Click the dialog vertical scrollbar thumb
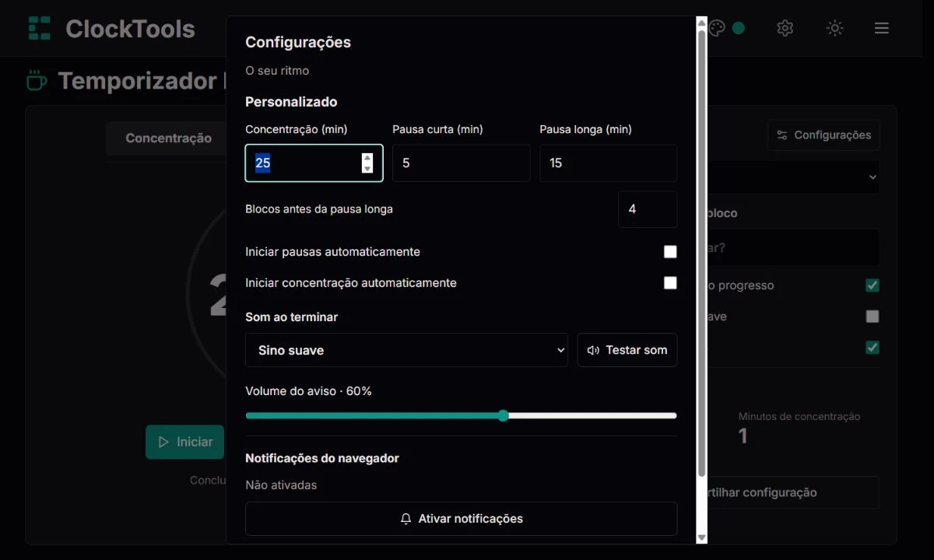Viewport: 934px width, 560px height. pos(701,253)
